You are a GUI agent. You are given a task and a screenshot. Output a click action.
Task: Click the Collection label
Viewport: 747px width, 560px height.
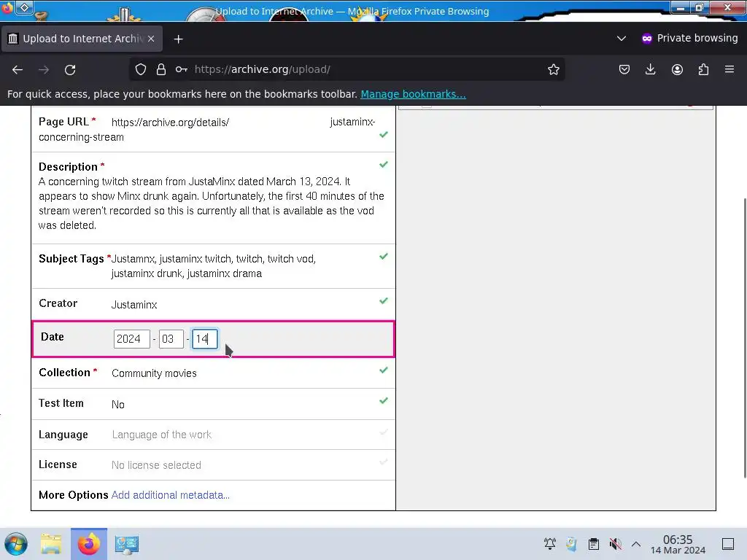(x=64, y=373)
